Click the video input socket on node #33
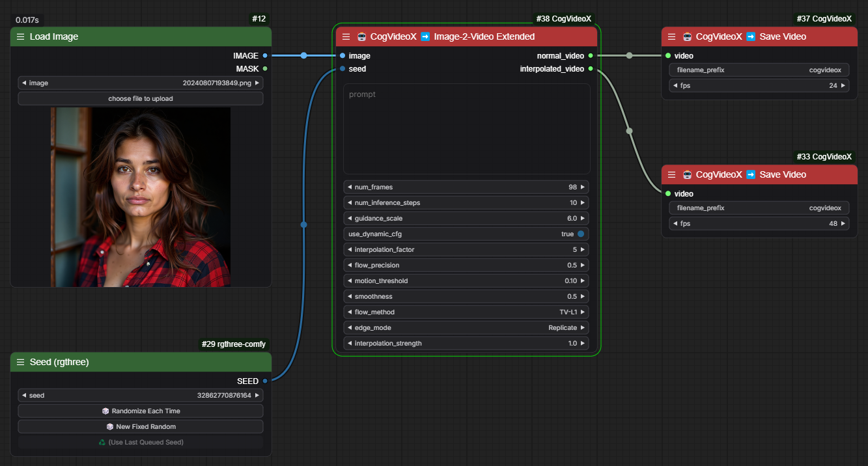Screen dimensions: 868x466 pos(668,193)
